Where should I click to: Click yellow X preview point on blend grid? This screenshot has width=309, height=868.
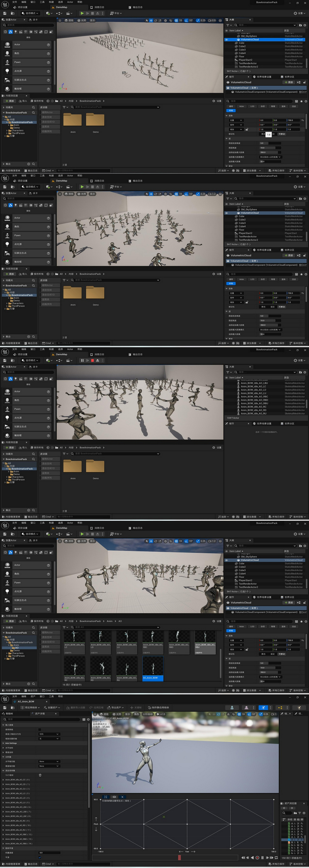coord(164,817)
